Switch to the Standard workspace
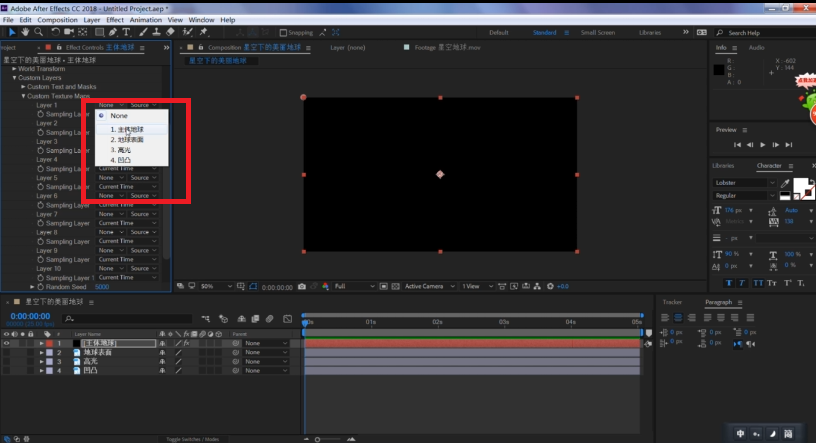This screenshot has width=816, height=443. tap(544, 32)
